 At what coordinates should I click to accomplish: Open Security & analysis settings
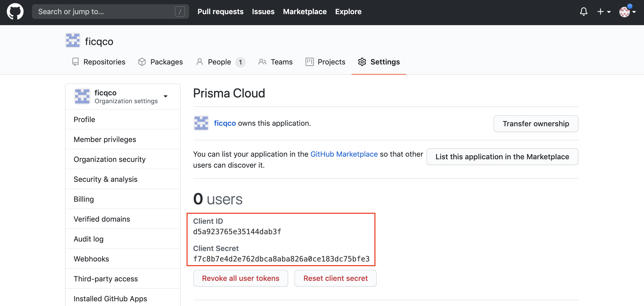click(123, 179)
